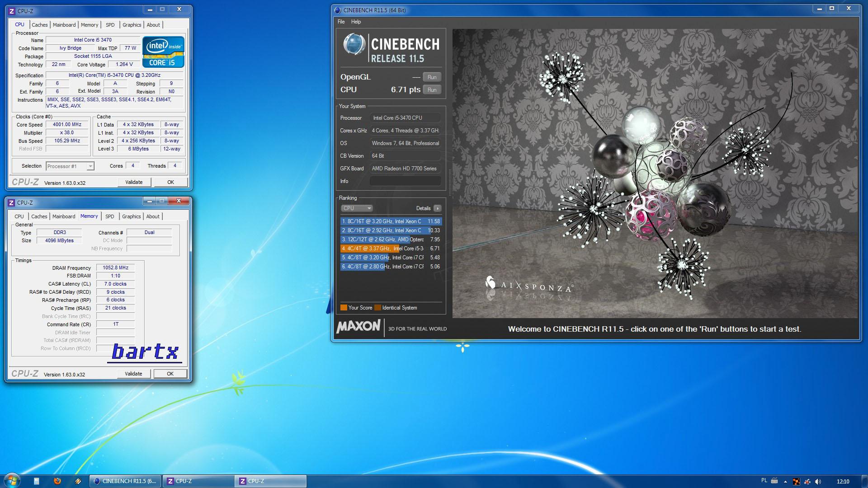
Task: Select ranking row 5 Core i7 5.48
Action: point(391,258)
